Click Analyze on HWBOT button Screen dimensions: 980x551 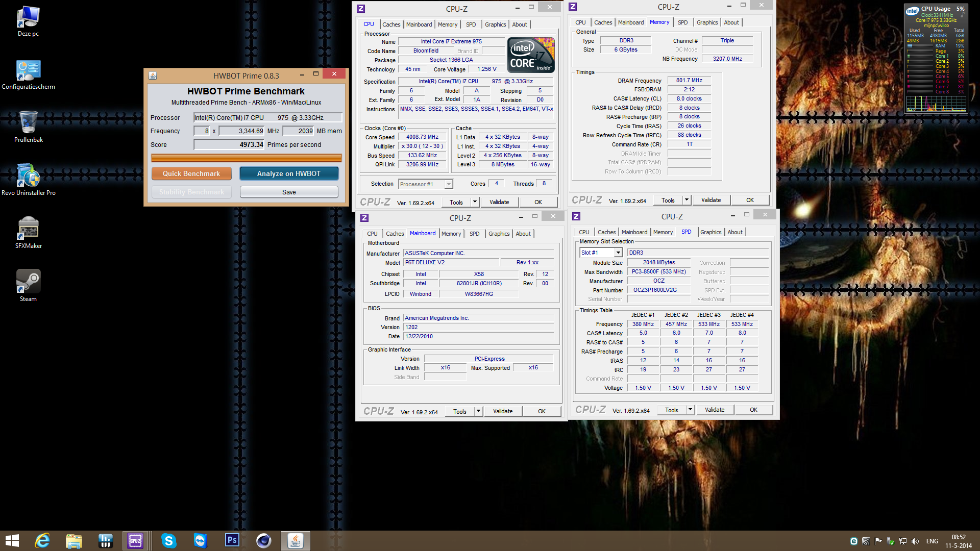[289, 173]
